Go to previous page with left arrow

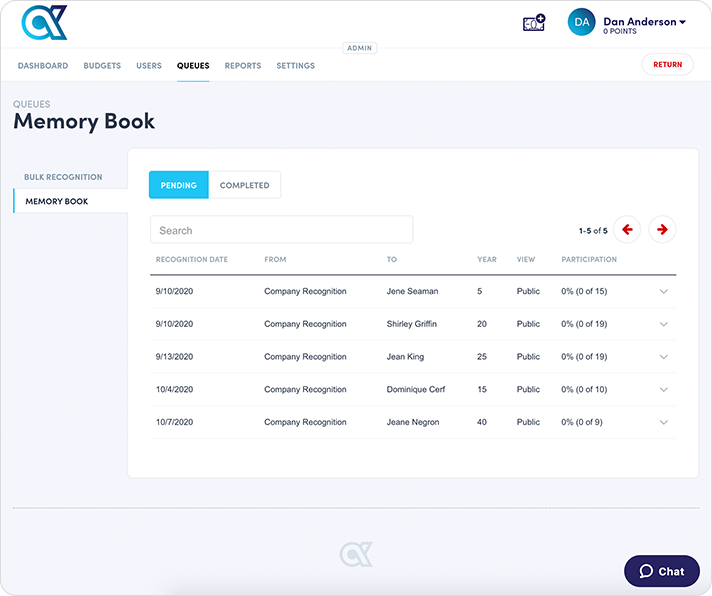coord(627,230)
